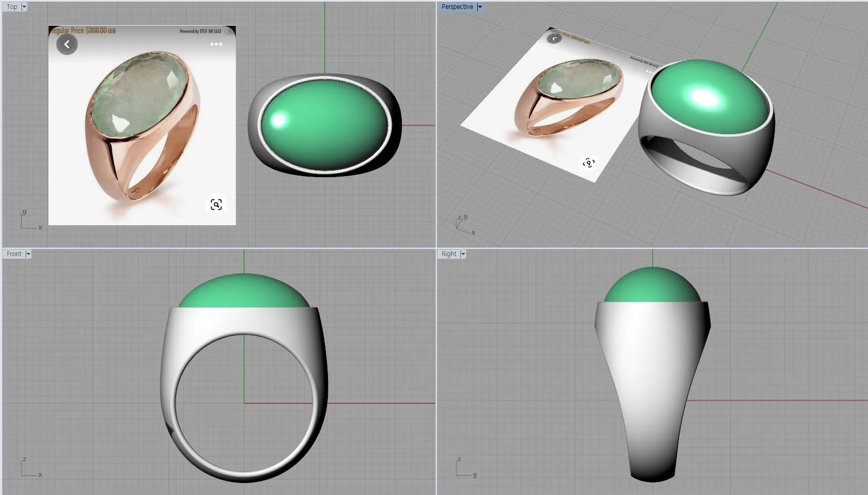Open the Perspective viewport dropdown arrow

(x=479, y=7)
